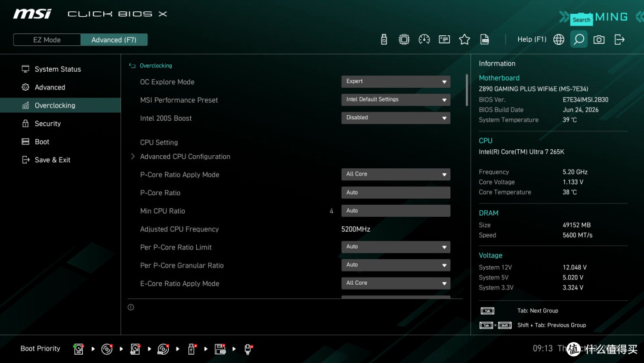Click the clock time '09:13'
Viewport: 644px width, 363px height.
pos(543,348)
